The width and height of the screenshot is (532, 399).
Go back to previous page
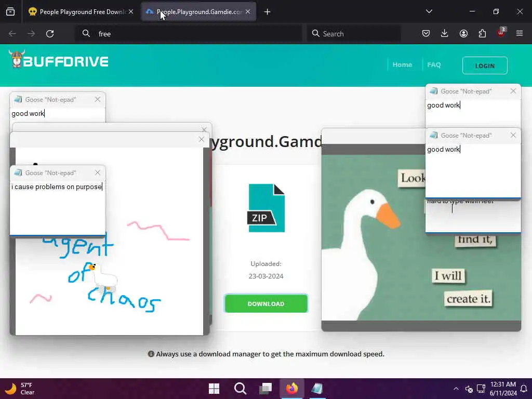(12, 34)
